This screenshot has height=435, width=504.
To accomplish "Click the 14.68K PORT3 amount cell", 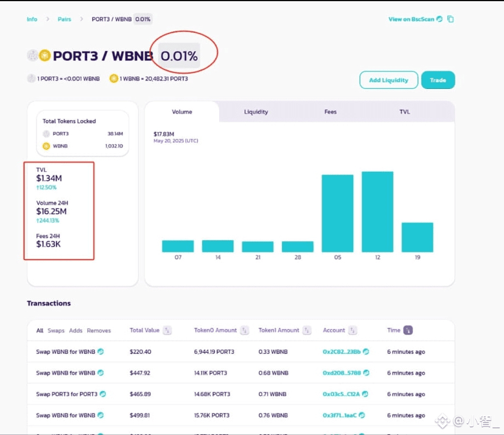I will tap(212, 394).
